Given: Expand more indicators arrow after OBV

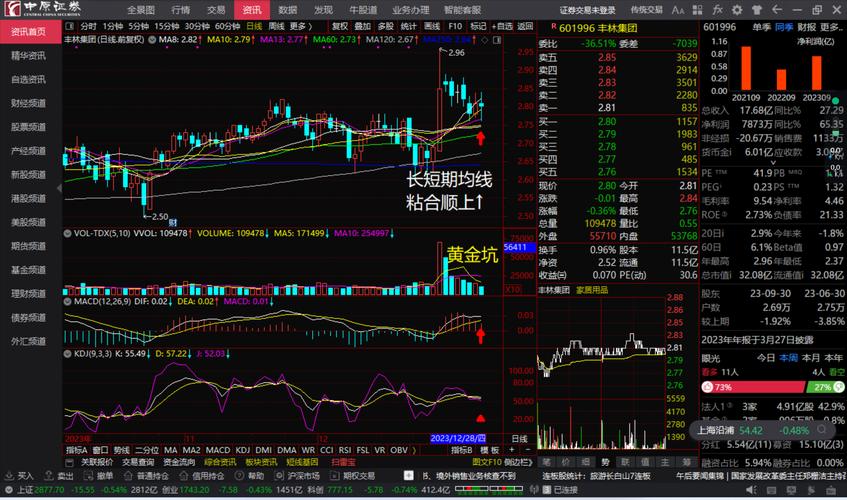Looking at the screenshot, I should click(414, 450).
